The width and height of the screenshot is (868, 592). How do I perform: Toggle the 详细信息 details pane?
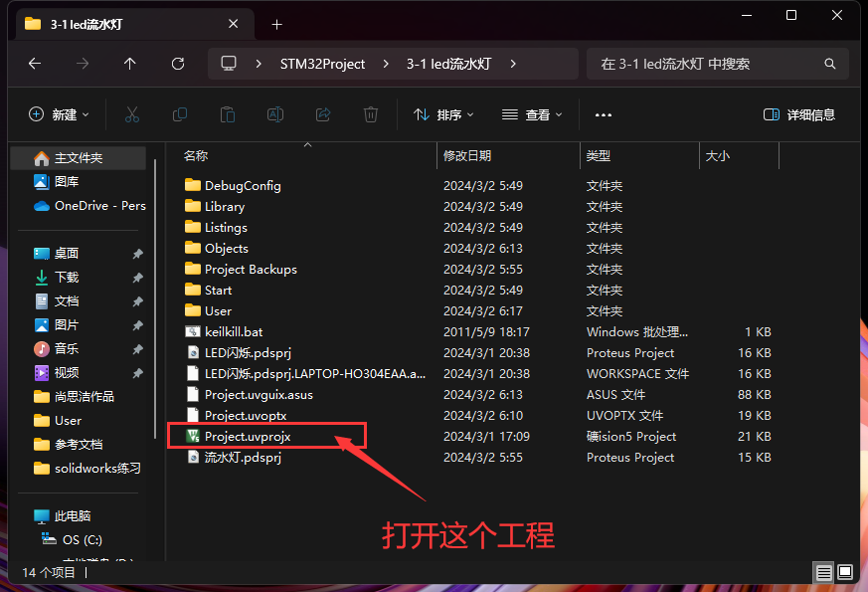pos(798,114)
